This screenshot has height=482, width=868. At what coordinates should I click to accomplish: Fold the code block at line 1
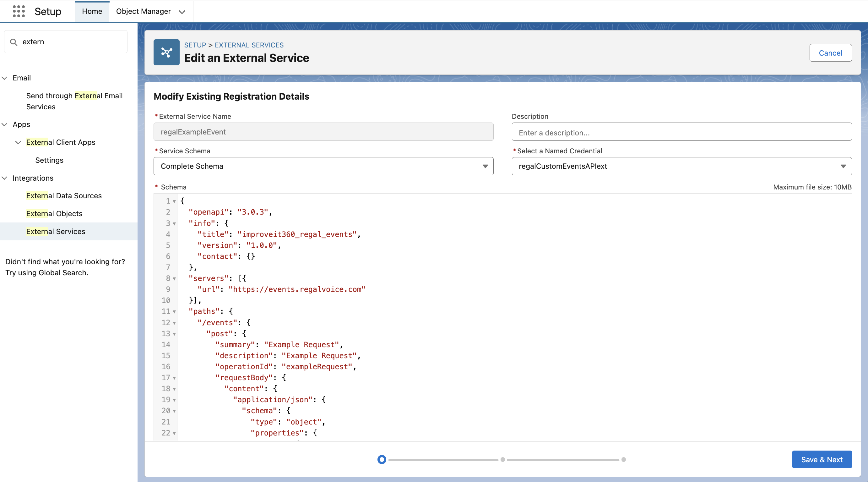[174, 201]
